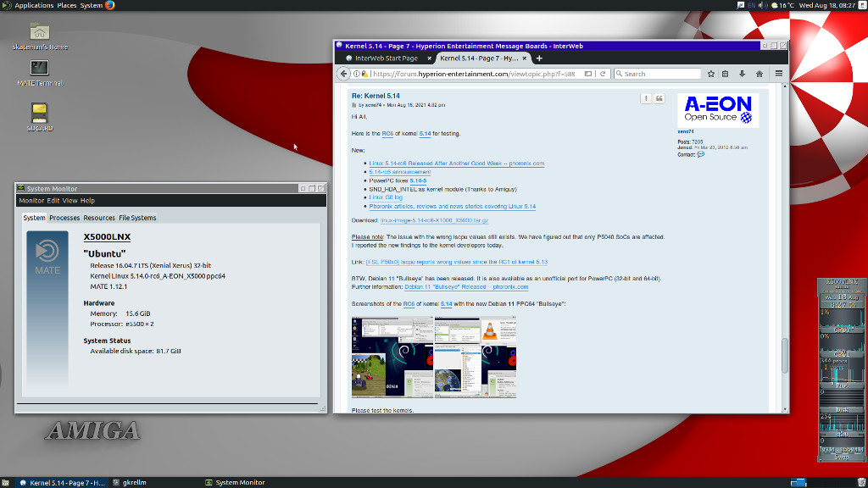
Task: Click the A-EON Open Source avatar image
Action: [x=718, y=110]
